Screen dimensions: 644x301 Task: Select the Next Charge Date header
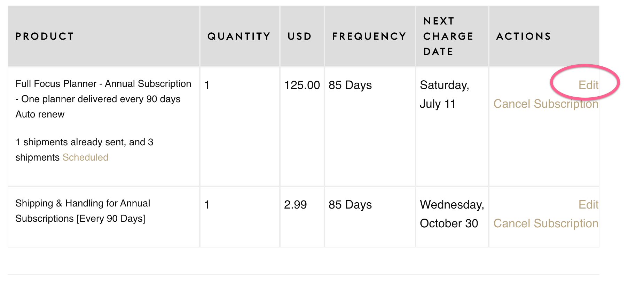tap(448, 36)
